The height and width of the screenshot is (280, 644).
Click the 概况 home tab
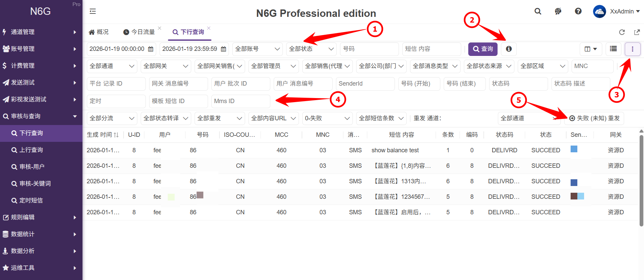99,32
